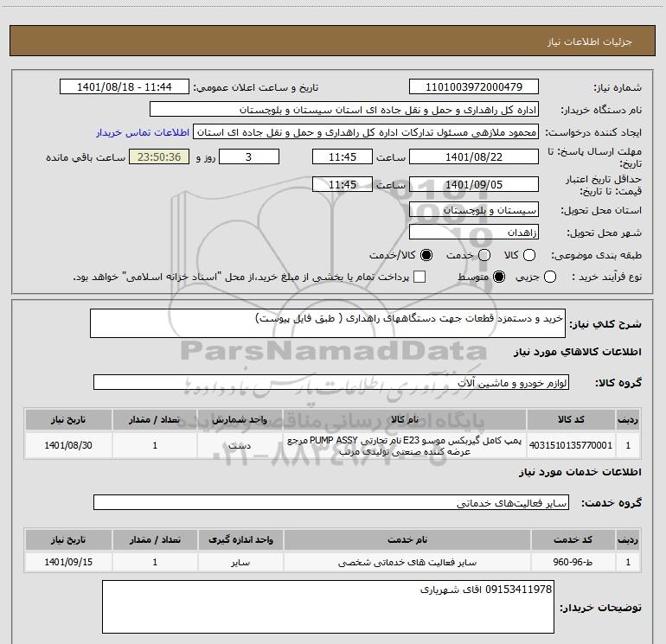The height and width of the screenshot is (644, 666).
Task: Click the services table header واحد اندازه گیری
Action: pyautogui.click(x=240, y=539)
